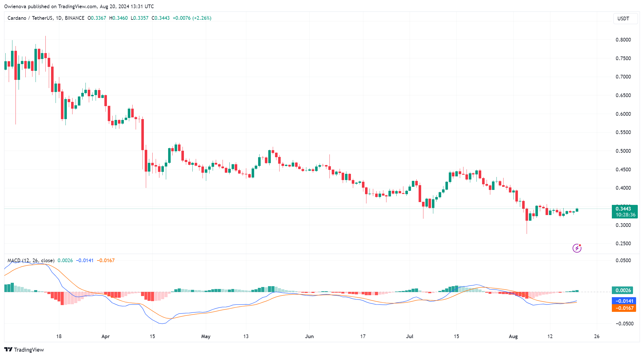Click the orange signal axis label −0.0167
Screen dimensions: 644x357
point(624,308)
